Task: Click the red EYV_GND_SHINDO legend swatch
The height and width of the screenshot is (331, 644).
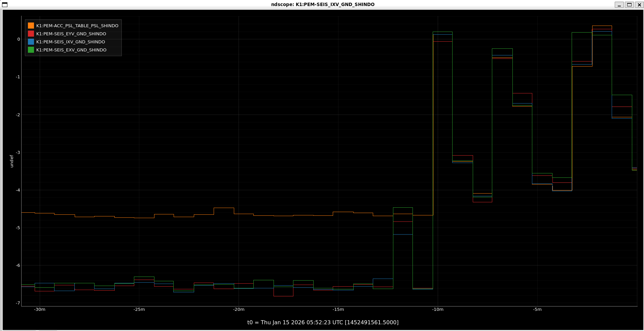Action: (31, 34)
